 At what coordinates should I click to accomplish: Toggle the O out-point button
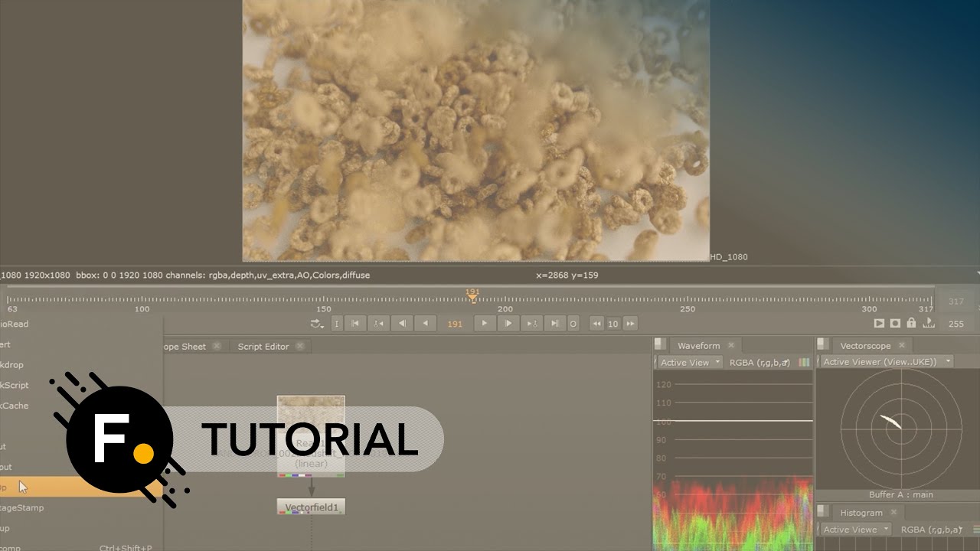[x=573, y=324]
